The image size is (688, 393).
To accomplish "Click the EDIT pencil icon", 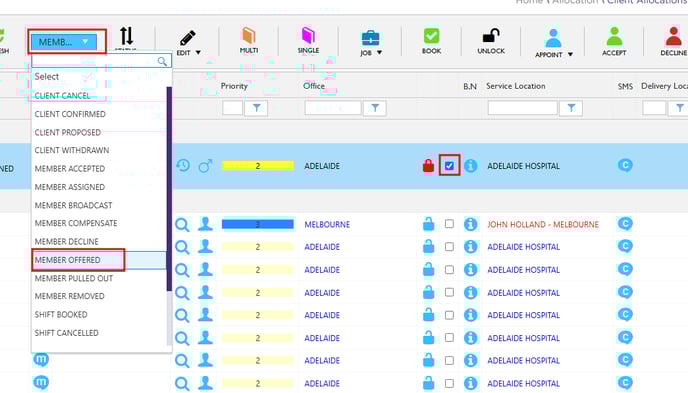I will 188,38.
